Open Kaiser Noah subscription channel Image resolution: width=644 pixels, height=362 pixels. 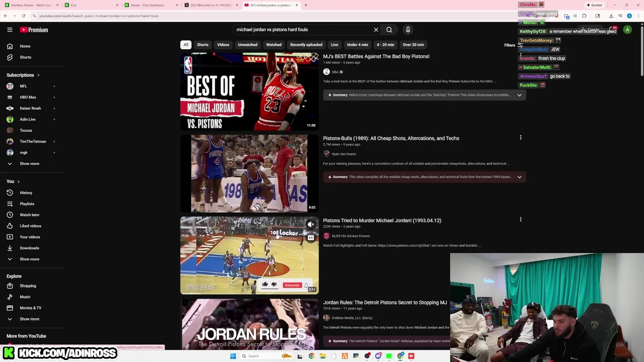point(32,108)
